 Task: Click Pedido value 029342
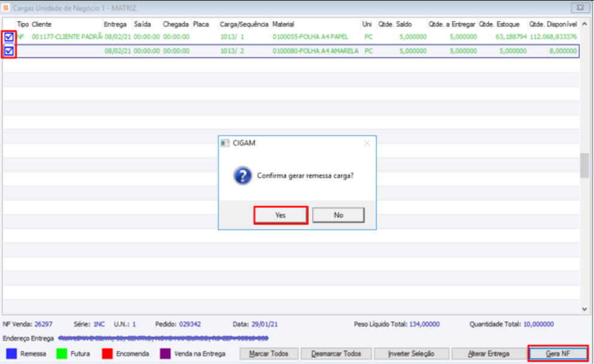pos(190,325)
